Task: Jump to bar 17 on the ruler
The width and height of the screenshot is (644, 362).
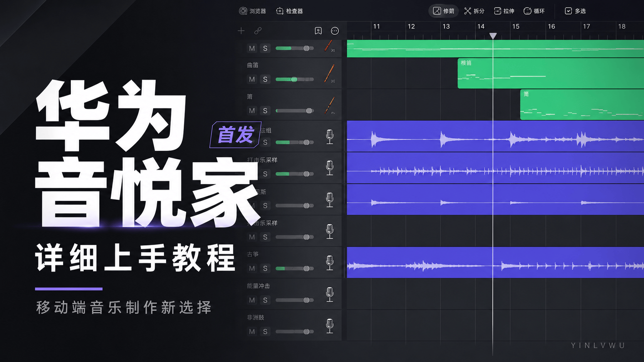Action: coord(586,27)
